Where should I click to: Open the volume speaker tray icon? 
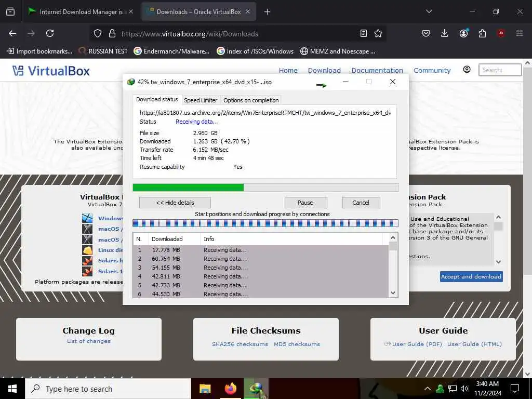coord(464,389)
